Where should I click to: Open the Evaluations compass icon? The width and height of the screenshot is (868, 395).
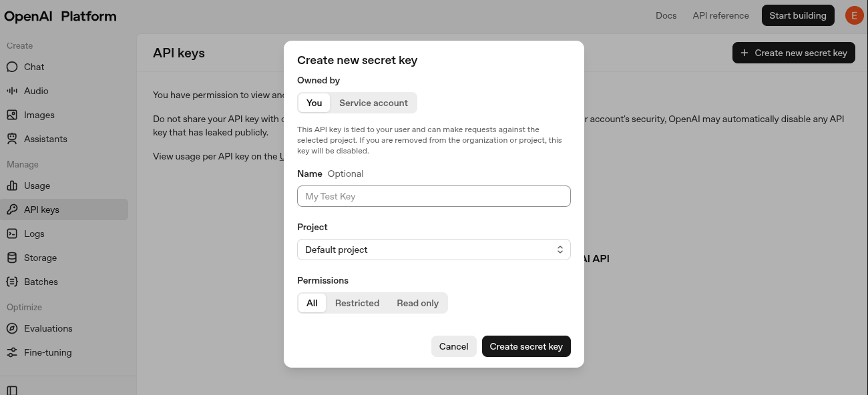[x=12, y=328]
